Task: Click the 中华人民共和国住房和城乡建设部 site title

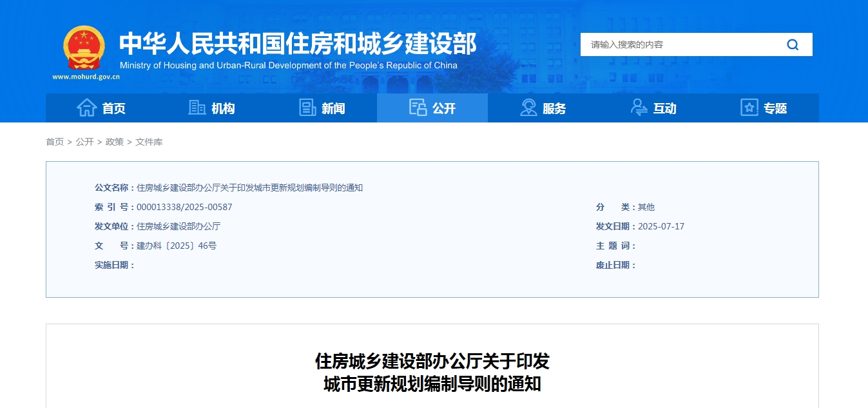Action: tap(298, 43)
